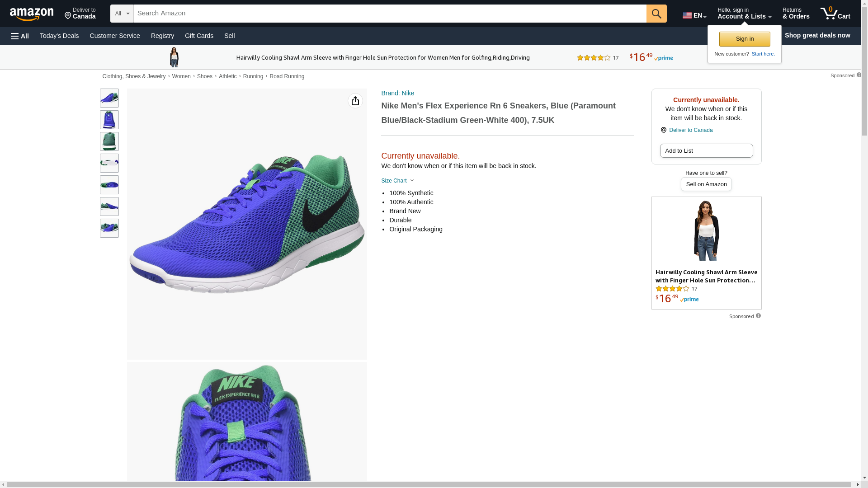Click the Search Amazon input field
The image size is (868, 488).
point(389,14)
